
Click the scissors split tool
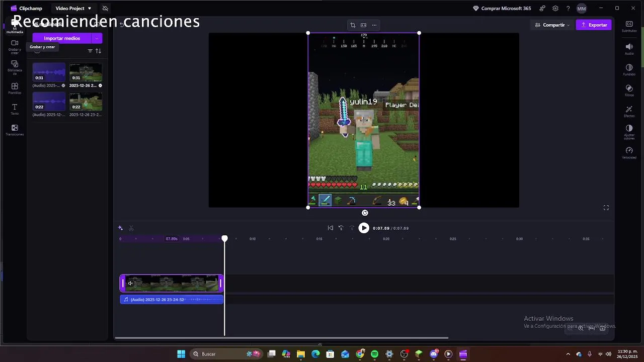tap(131, 228)
